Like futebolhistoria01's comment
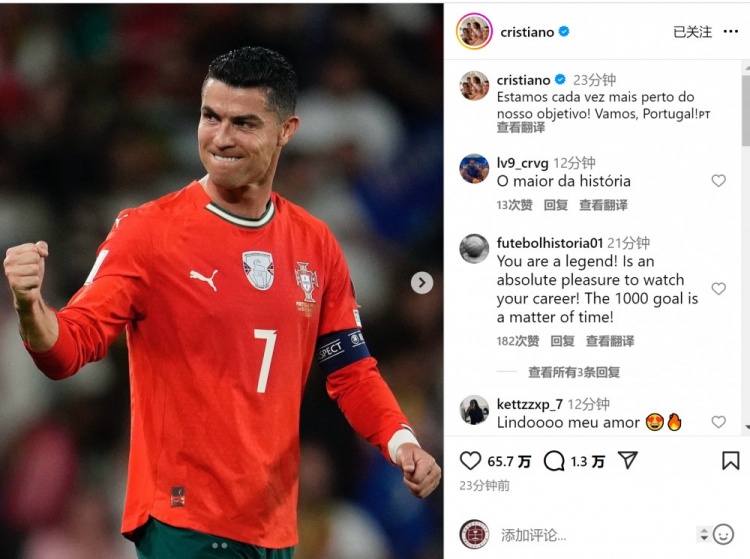The height and width of the screenshot is (559, 750). click(x=718, y=288)
